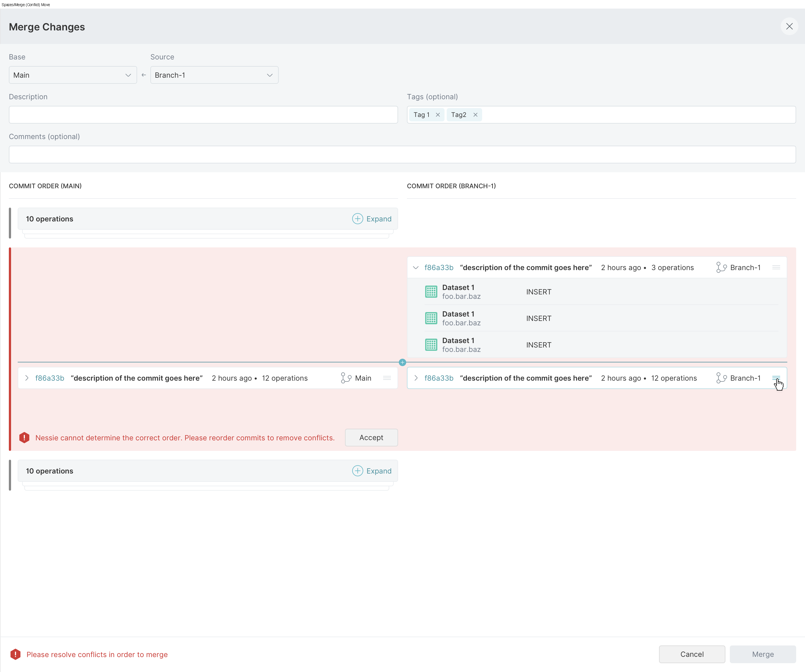Remove the Tag 1 chip

[x=437, y=115]
